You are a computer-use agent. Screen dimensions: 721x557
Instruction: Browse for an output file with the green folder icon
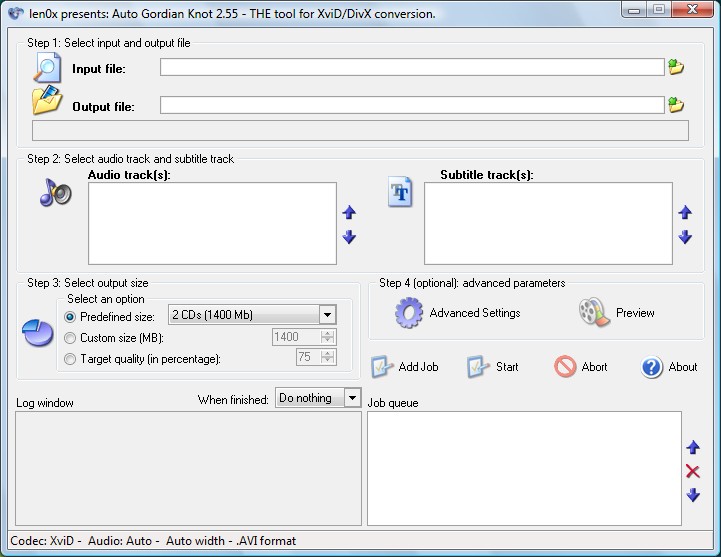[x=676, y=105]
